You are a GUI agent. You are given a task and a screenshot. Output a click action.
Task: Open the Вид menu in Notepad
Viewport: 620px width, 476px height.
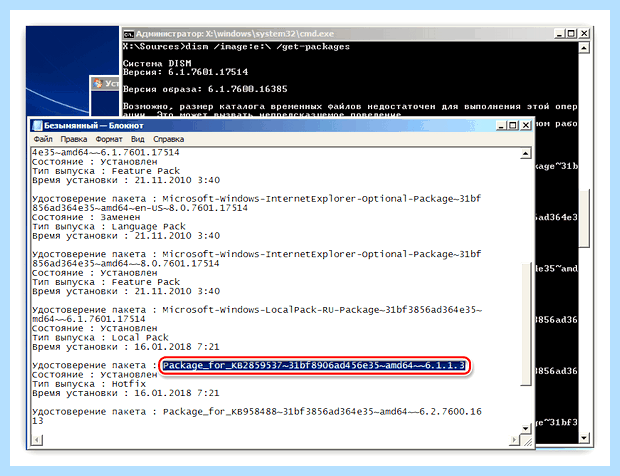[137, 139]
